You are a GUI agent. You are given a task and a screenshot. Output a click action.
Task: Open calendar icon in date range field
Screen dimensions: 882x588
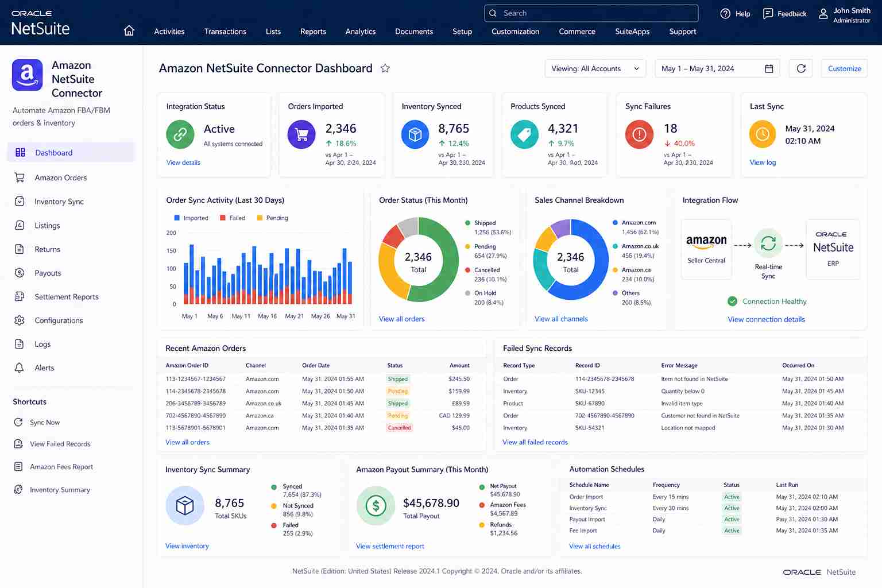click(769, 69)
